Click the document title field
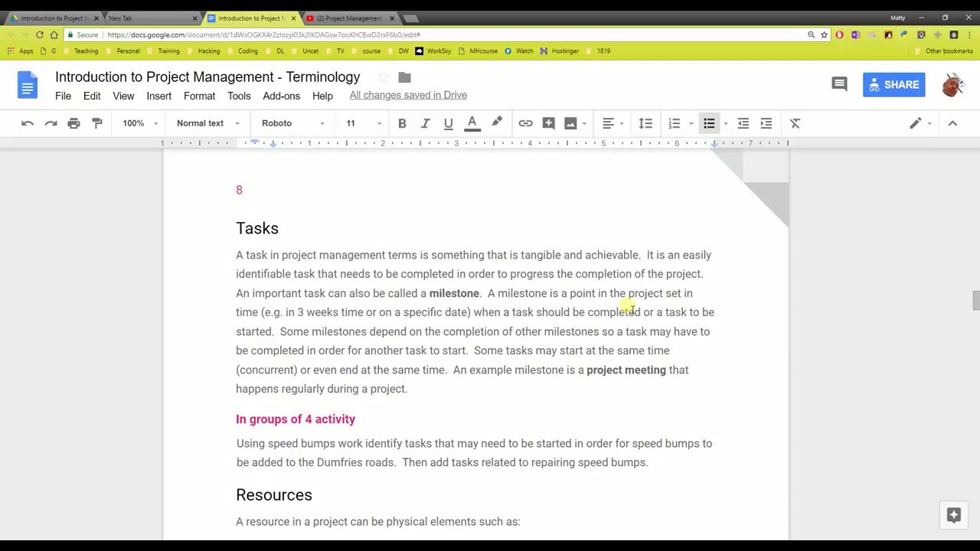The image size is (980, 551). (207, 77)
